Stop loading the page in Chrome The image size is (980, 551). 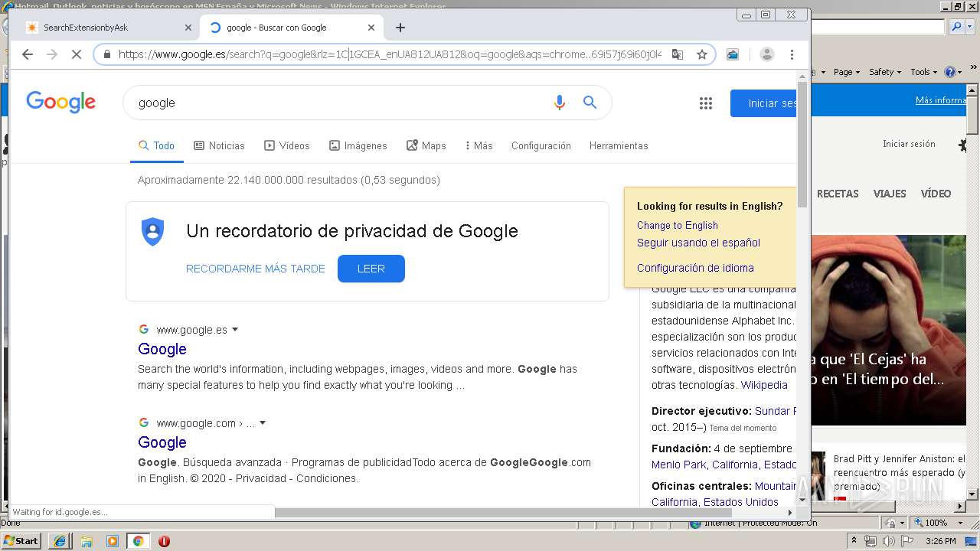click(76, 54)
